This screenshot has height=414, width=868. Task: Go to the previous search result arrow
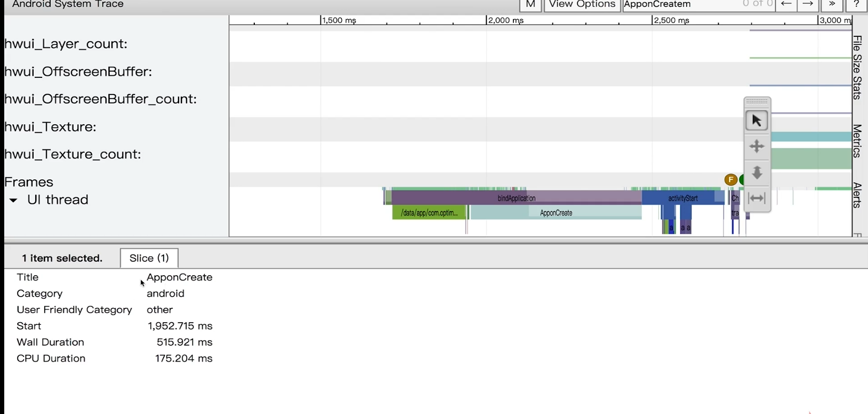786,4
